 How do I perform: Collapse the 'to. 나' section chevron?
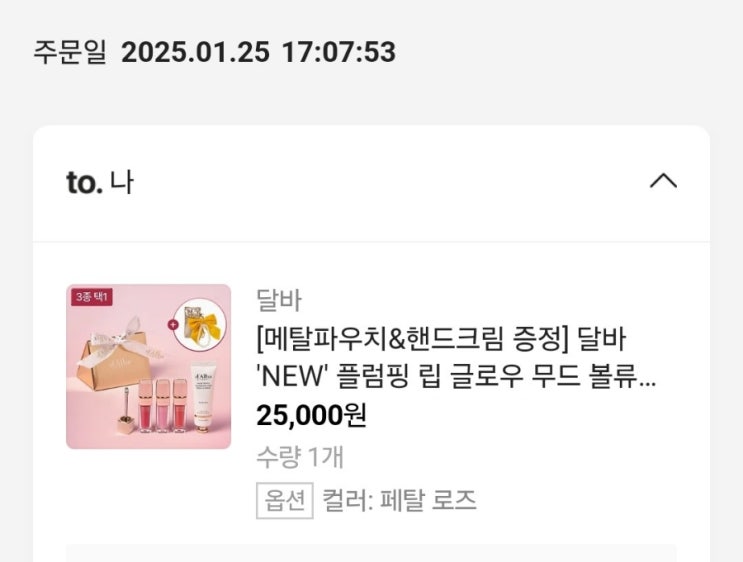663,181
